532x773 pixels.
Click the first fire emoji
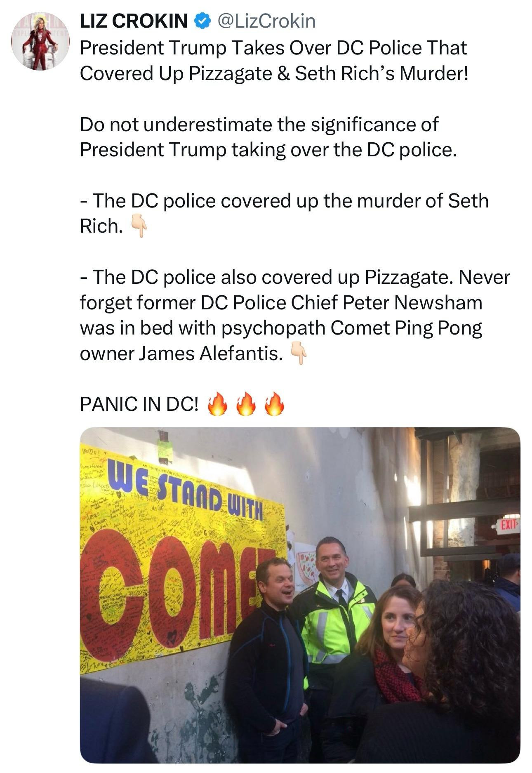(217, 404)
